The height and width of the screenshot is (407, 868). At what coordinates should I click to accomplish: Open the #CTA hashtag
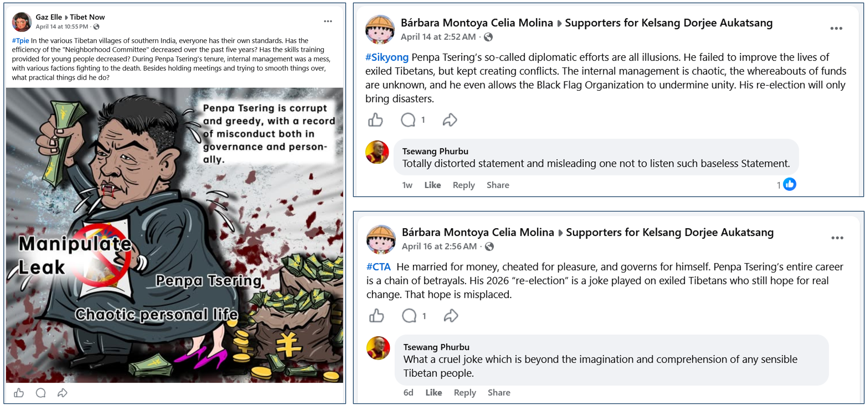click(x=378, y=267)
